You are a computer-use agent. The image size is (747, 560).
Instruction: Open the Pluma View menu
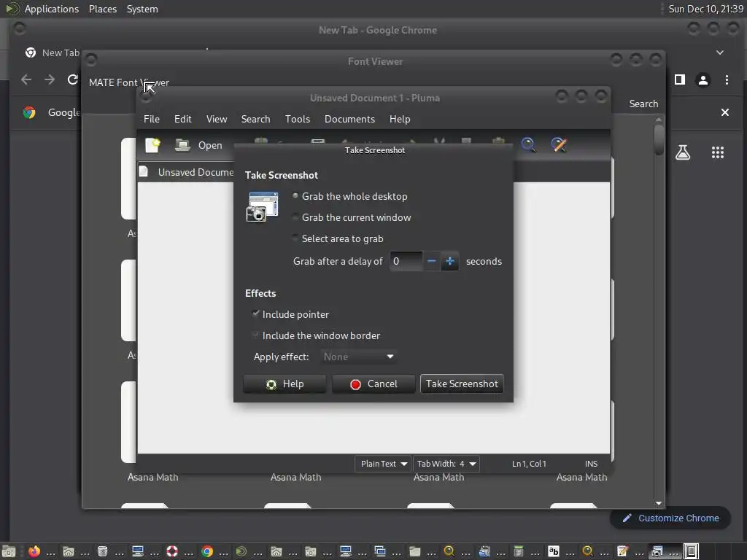coord(216,119)
